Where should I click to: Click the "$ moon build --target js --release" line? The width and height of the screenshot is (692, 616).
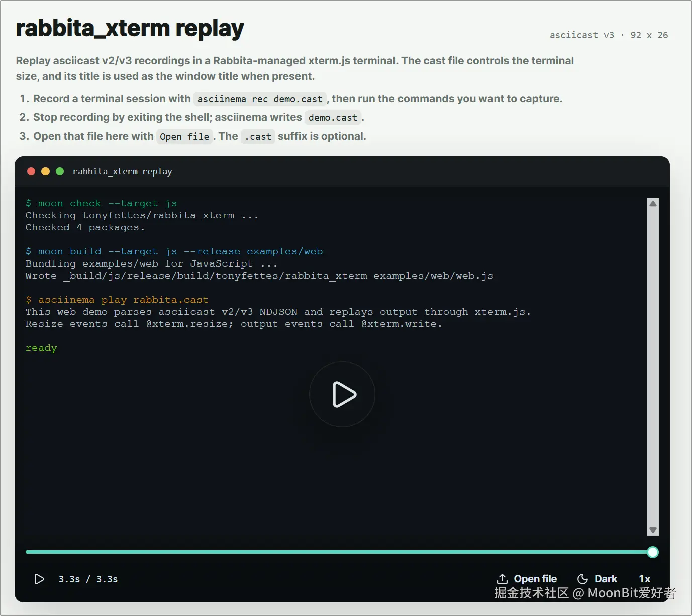(x=174, y=251)
